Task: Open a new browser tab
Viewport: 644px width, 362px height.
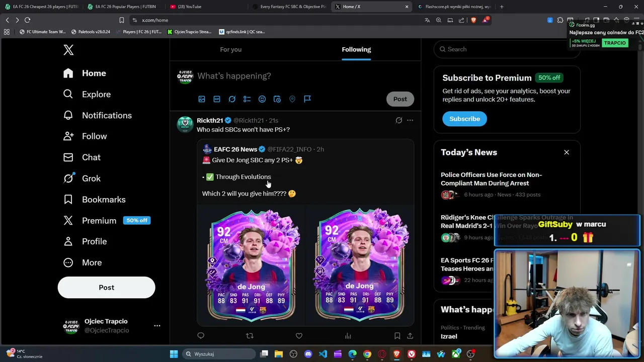Action: click(502, 7)
